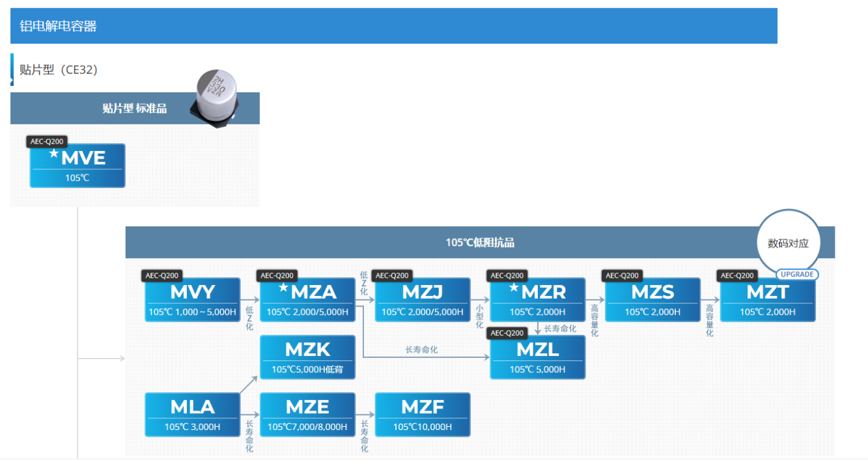Click the 105℃低阻抗品 category header

pyautogui.click(x=480, y=243)
